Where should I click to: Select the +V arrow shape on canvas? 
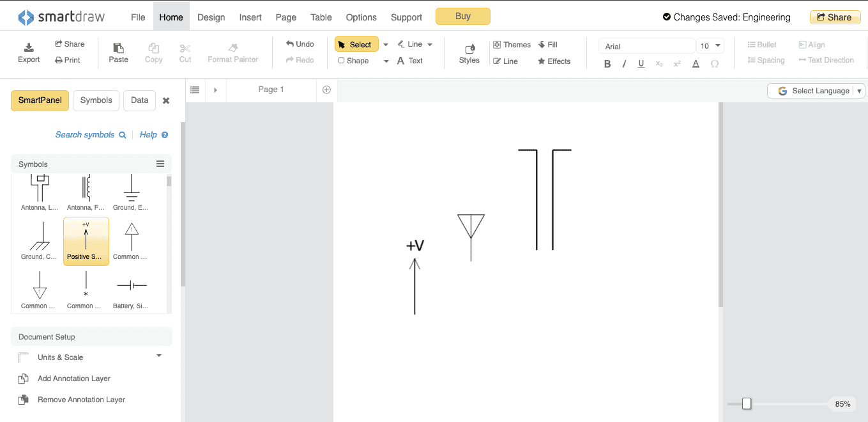pos(415,277)
